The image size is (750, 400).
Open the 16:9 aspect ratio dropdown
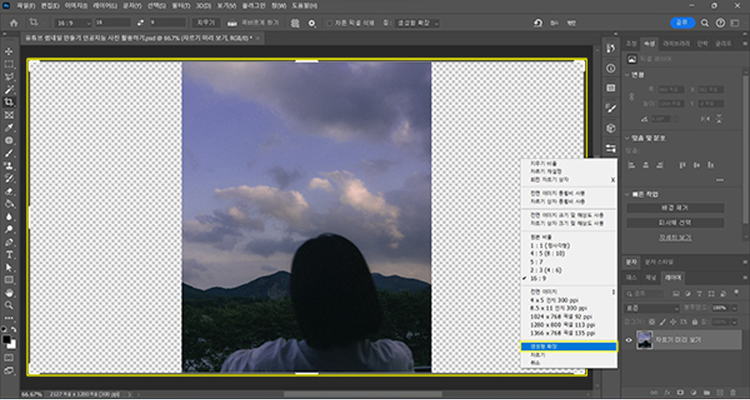[73, 23]
